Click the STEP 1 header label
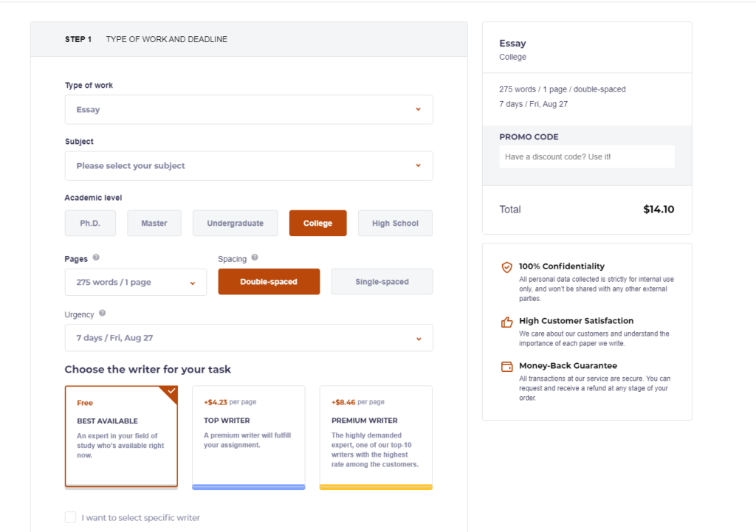 point(78,39)
